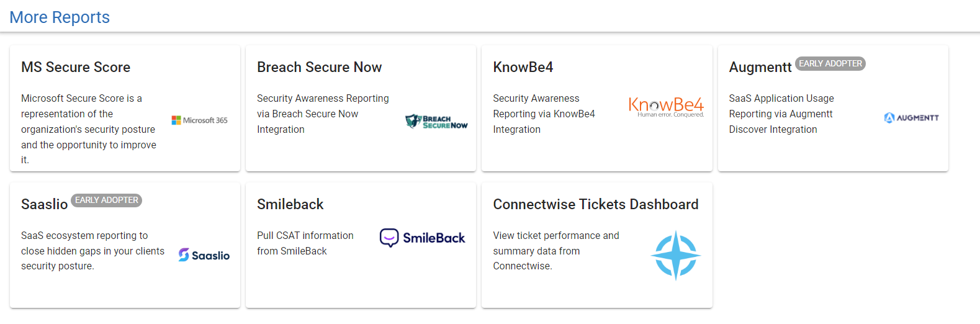Open Connectwise Tickets Dashboard heading
980x324 pixels.
point(596,204)
